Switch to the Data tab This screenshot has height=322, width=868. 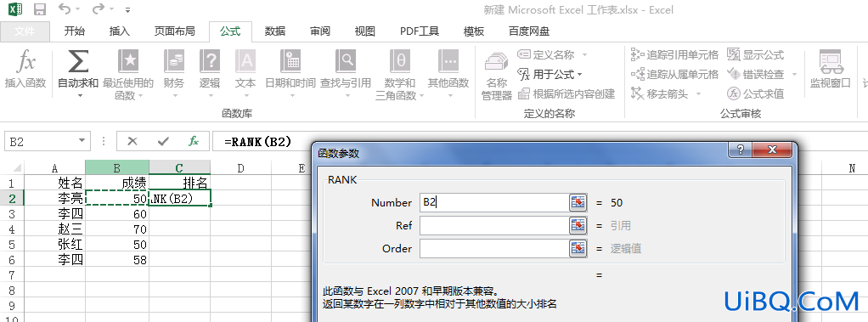coord(274,31)
